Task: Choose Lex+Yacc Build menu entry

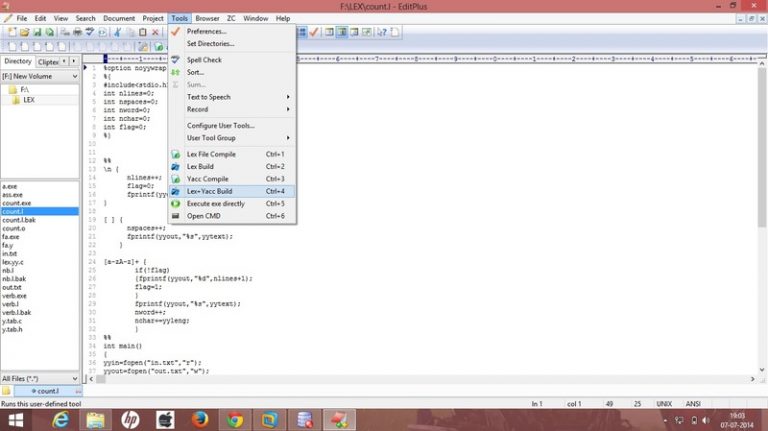Action: 232,191
